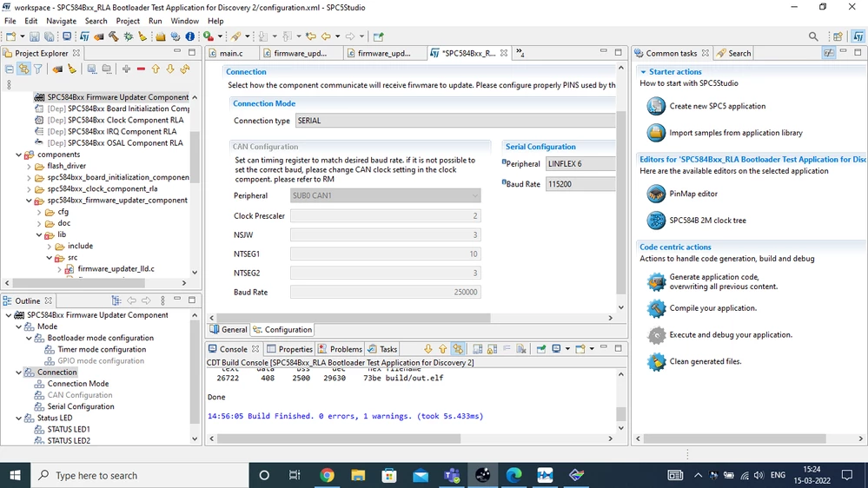Click the Connection type SERIAL field

pyautogui.click(x=455, y=121)
